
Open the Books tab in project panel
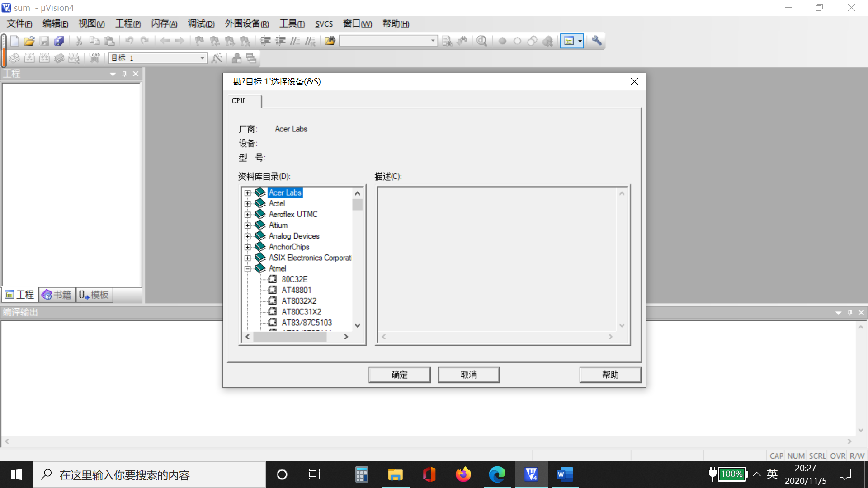tap(57, 295)
